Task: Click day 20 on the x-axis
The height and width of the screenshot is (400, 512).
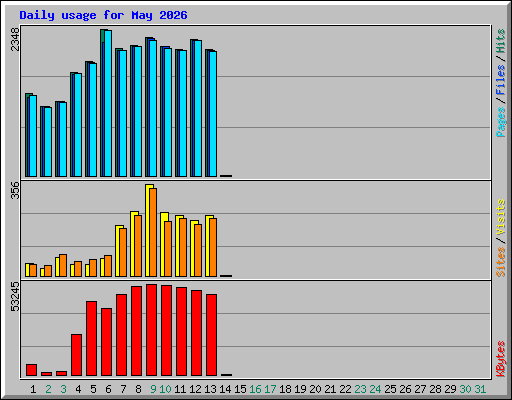Action: (315, 389)
